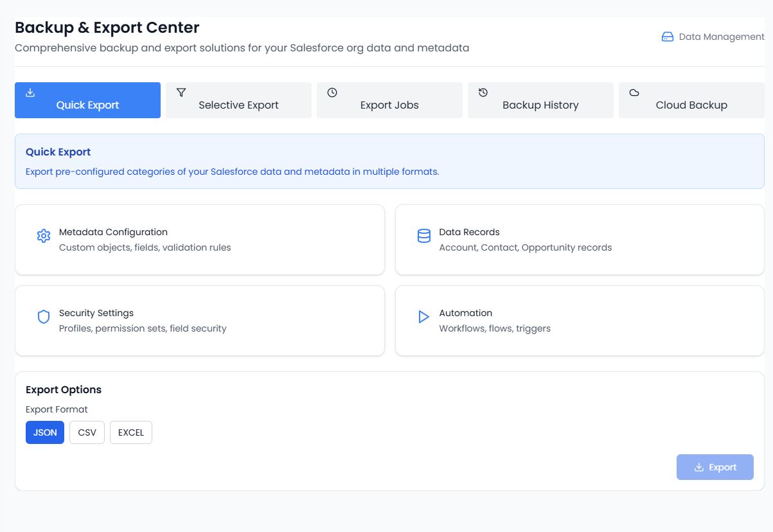The image size is (773, 532).
Task: Click the database icon for Data Records
Action: tap(424, 236)
